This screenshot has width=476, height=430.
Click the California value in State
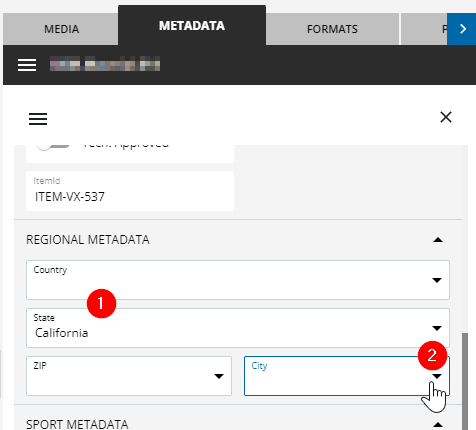[x=62, y=333]
